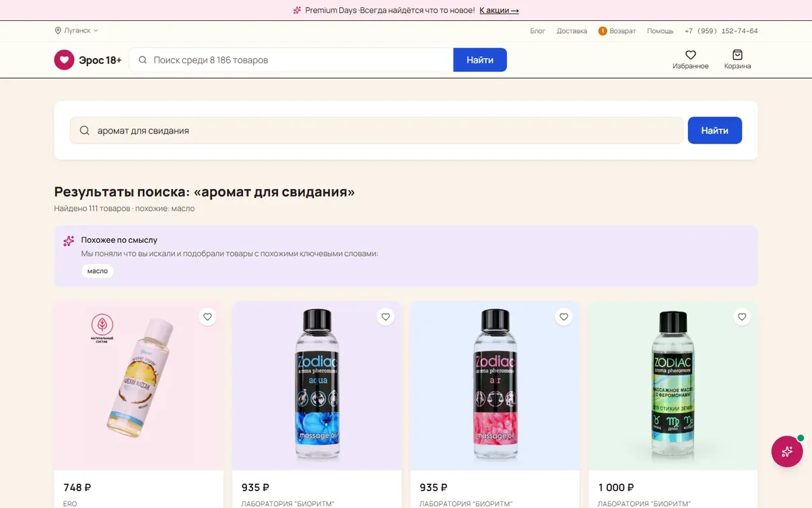Click the Premium Days banner text
The width and height of the screenshot is (812, 508).
[390, 10]
